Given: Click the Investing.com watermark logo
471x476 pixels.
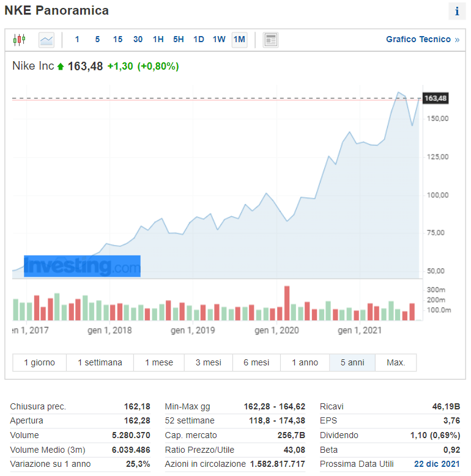Looking at the screenshot, I should 82,266.
